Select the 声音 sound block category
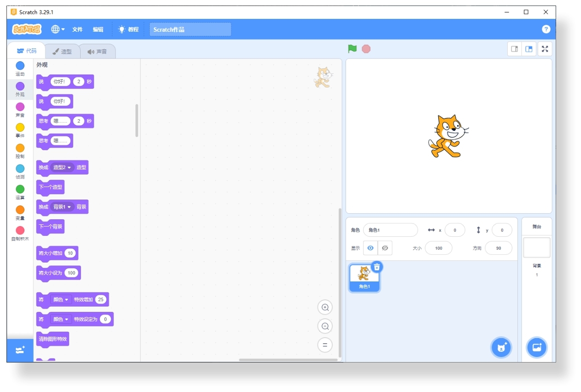 point(20,110)
